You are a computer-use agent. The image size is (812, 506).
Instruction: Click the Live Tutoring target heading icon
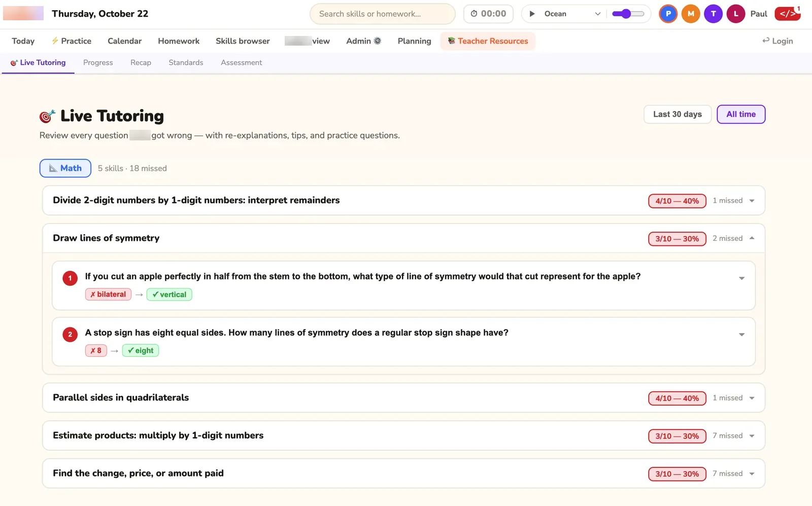tap(47, 116)
